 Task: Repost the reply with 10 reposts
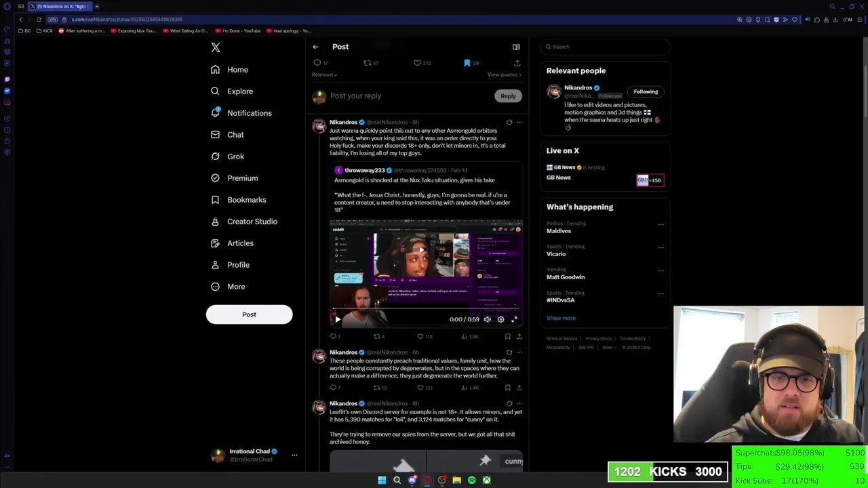click(x=377, y=388)
